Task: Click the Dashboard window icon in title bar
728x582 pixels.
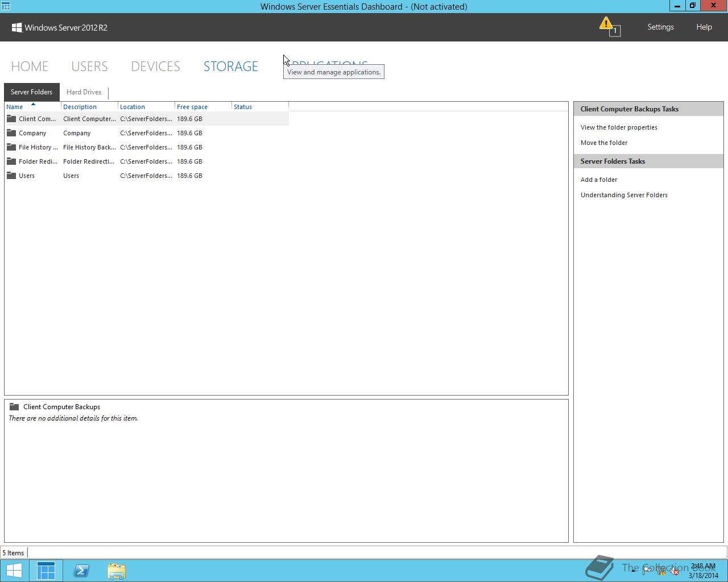Action: [x=6, y=6]
